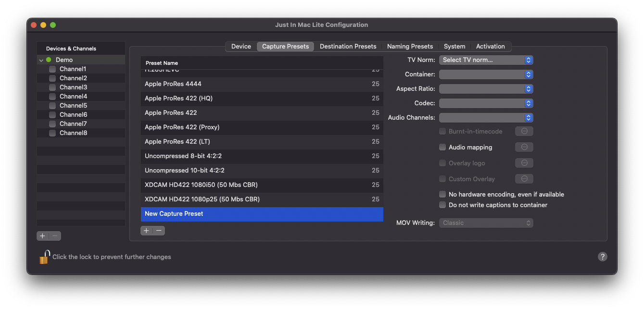
Task: Enable Channel2 checkbox
Action: coord(52,78)
